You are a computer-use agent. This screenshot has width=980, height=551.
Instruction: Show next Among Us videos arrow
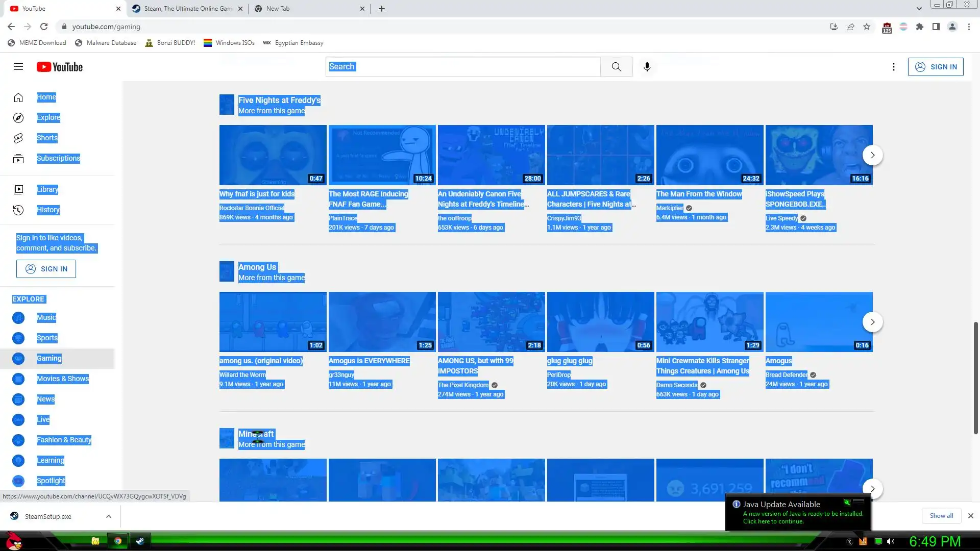pos(872,322)
